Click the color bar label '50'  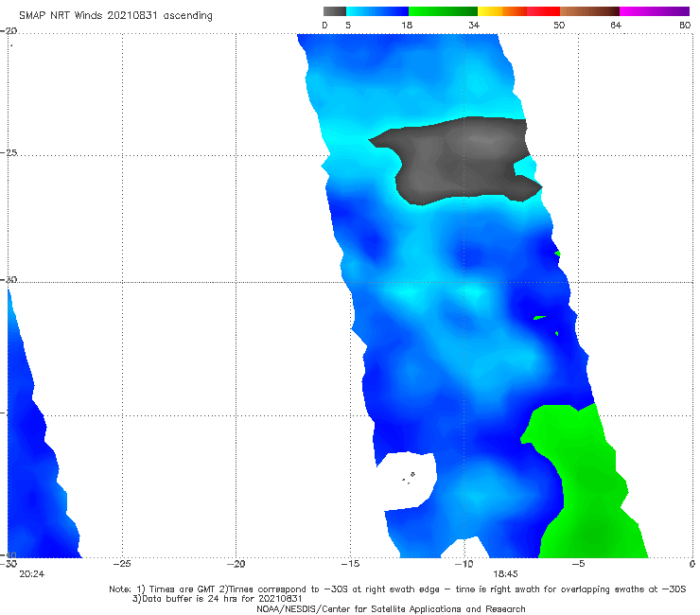coord(559,26)
